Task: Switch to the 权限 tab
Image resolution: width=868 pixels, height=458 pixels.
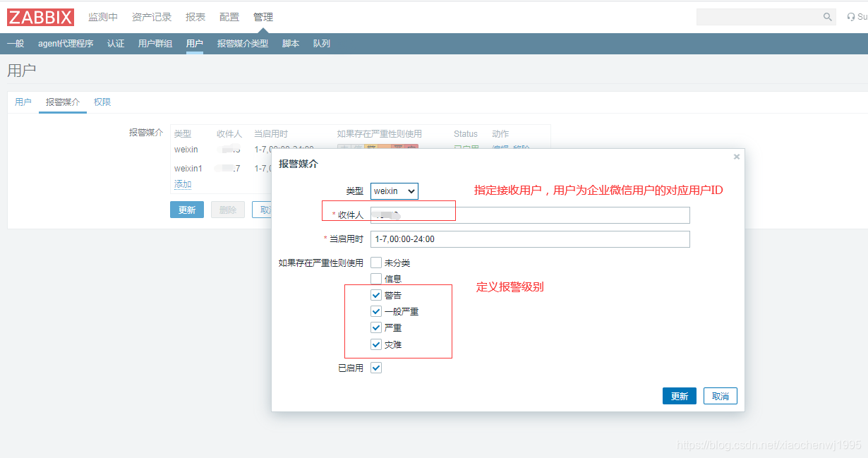Action: (x=102, y=102)
